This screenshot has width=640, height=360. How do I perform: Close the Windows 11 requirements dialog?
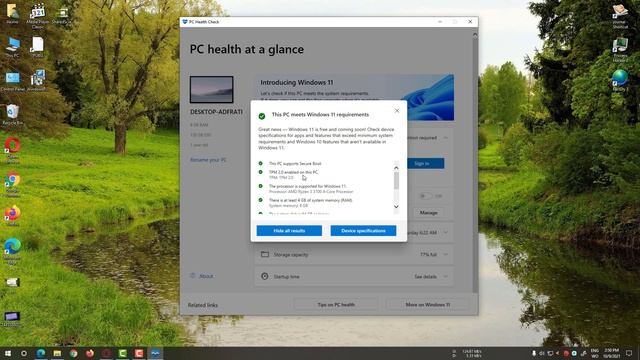point(397,111)
